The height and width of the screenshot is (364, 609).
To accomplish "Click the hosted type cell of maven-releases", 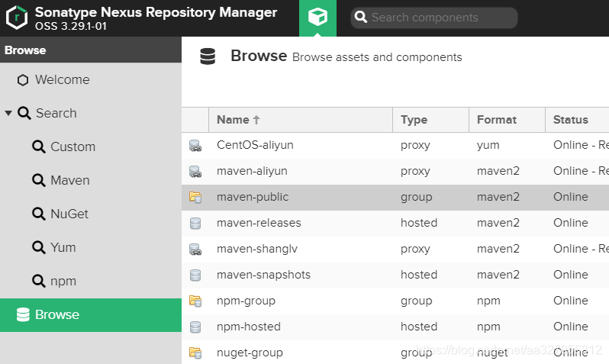I will [419, 223].
